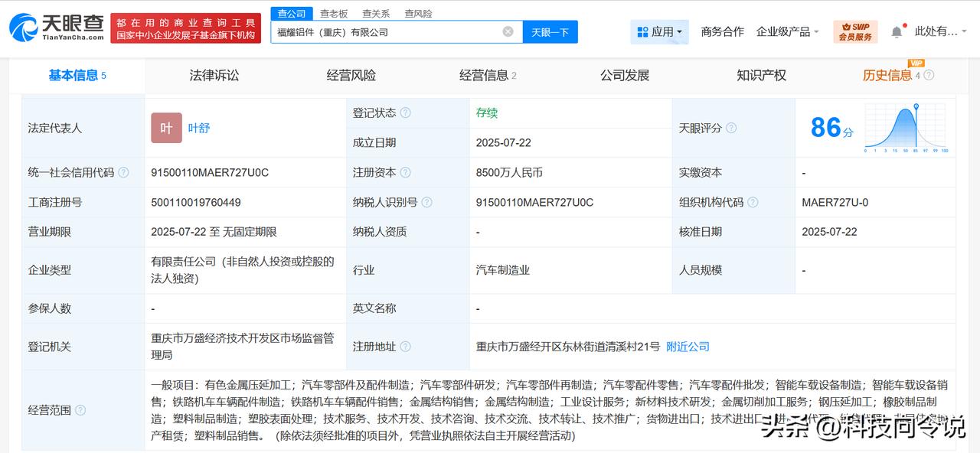Click the red banner 都在用的商业查询工具
The image size is (980, 453).
[186, 28]
